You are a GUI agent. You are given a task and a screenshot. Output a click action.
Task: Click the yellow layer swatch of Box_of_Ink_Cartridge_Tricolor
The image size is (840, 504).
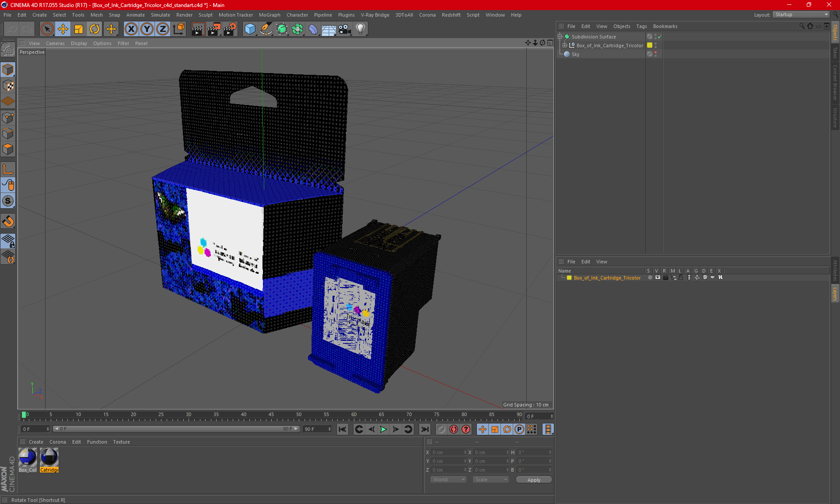650,45
